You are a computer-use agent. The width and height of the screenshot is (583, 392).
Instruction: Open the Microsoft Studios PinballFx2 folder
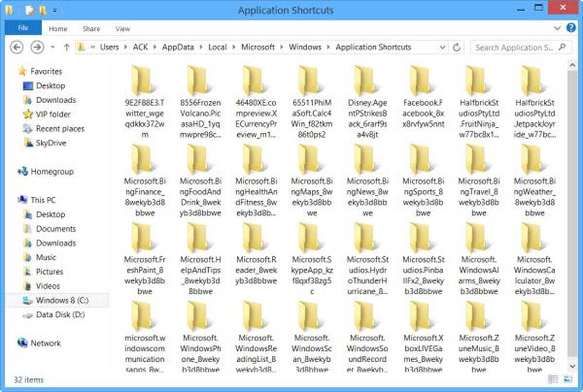click(423, 259)
